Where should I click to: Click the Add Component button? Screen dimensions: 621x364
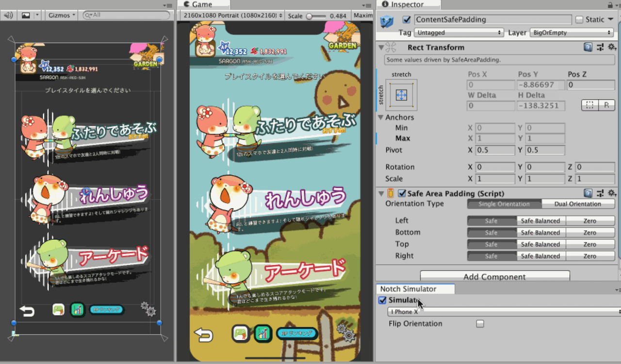[x=494, y=276]
